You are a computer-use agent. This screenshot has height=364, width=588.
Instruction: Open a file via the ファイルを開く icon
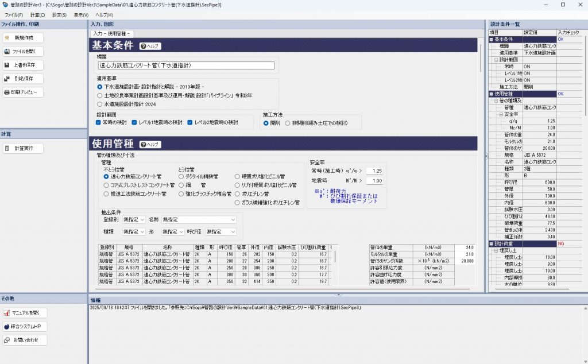25,52
